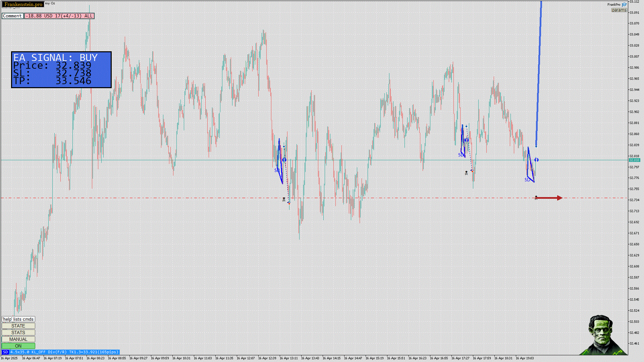This screenshot has width=644, height=362.
Task: Toggle the MANUAL trading mode button
Action: tap(18, 339)
